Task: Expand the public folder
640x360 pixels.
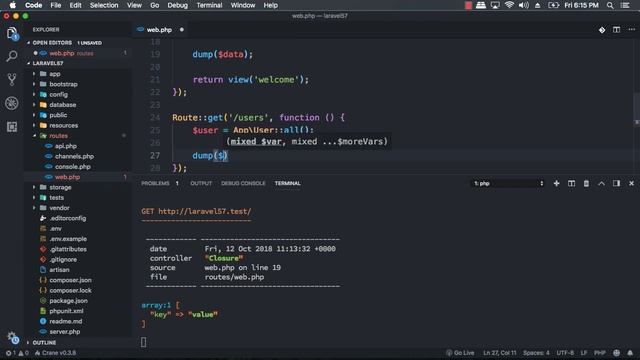Action: click(58, 115)
